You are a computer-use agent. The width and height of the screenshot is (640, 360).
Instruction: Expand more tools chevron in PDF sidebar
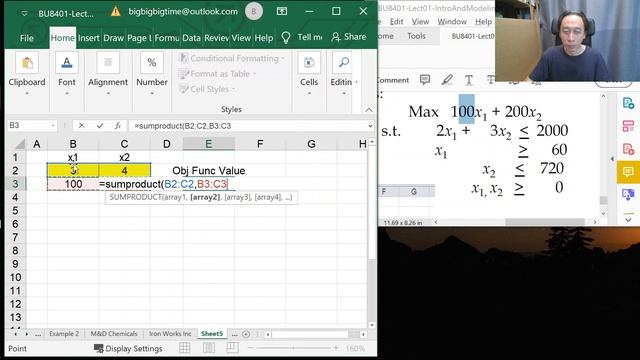coord(628,220)
